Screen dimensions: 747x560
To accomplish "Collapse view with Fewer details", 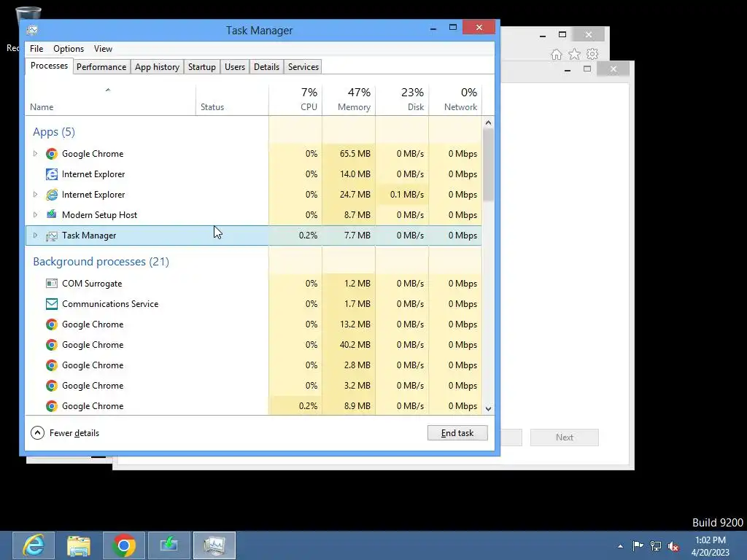I will pos(65,433).
